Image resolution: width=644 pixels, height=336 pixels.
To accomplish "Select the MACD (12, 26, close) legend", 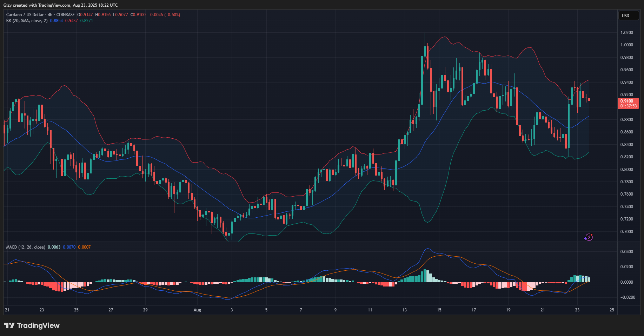I will pyautogui.click(x=26, y=247).
